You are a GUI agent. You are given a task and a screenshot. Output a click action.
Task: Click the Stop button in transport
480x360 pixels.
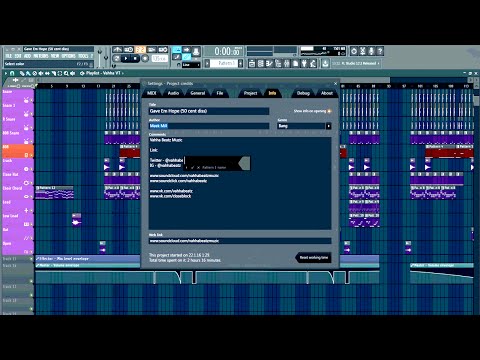pyautogui.click(x=135, y=59)
